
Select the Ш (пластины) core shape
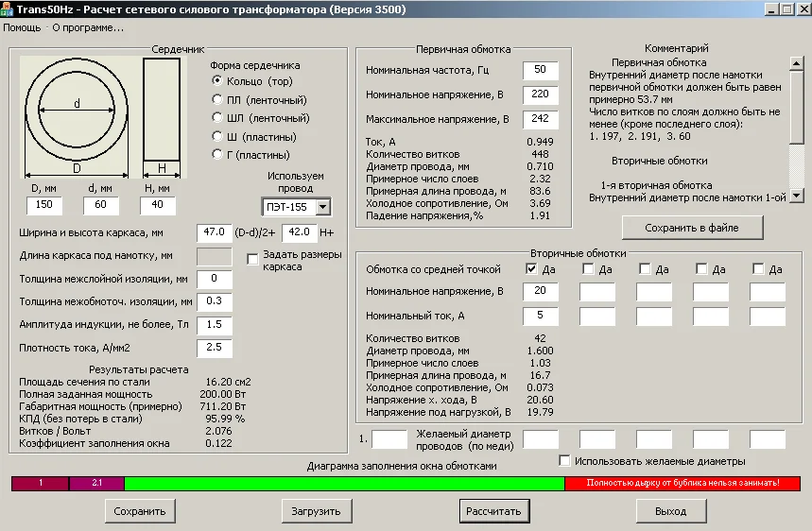(218, 136)
